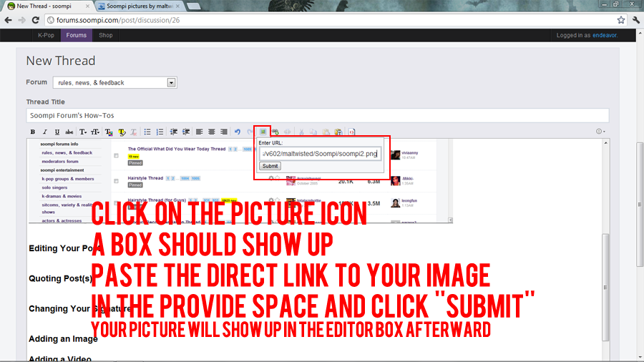Center-align the text

coord(212,132)
